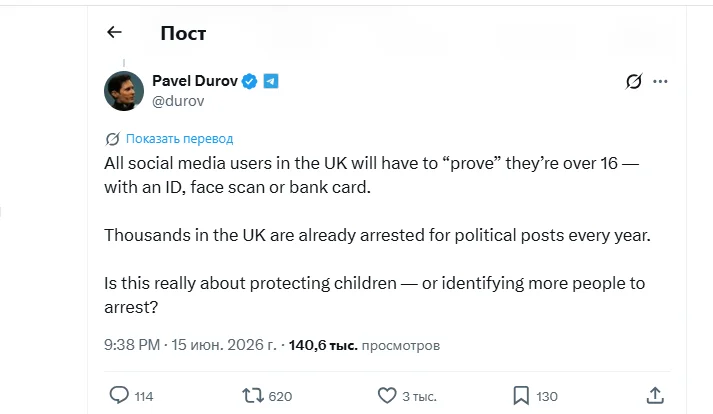Click the 9:38 PM timestamp
The width and height of the screenshot is (713, 414).
coord(132,345)
